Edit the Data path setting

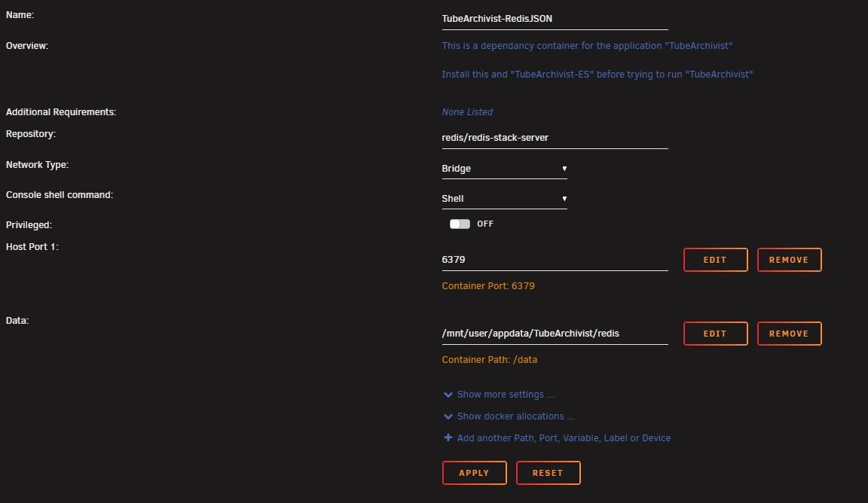coord(715,334)
